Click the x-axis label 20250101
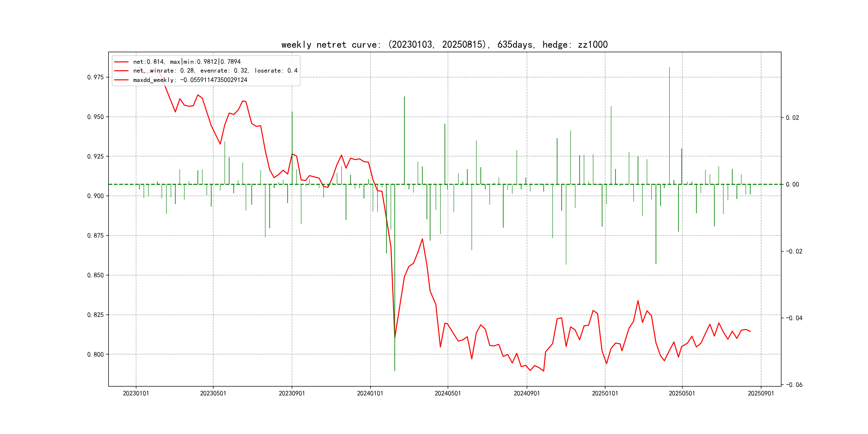 click(605, 394)
